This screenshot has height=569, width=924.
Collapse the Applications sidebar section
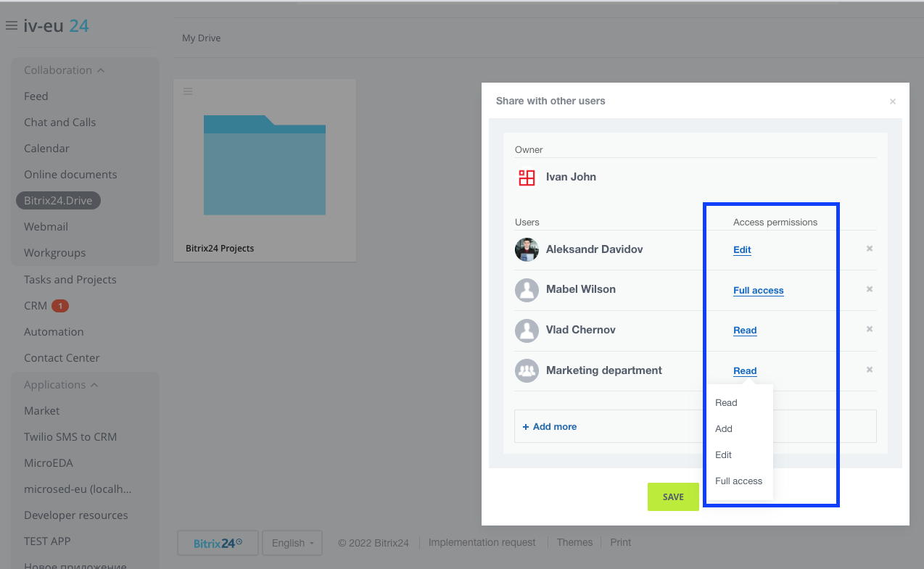pyautogui.click(x=62, y=385)
